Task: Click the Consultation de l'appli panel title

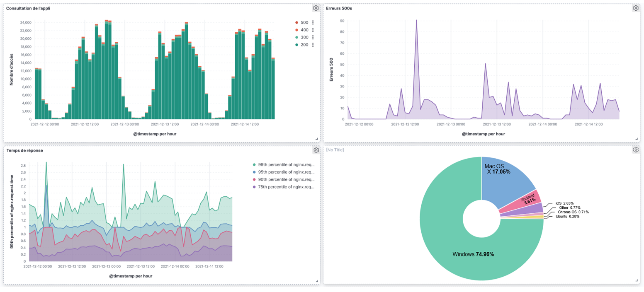Action: click(28, 8)
